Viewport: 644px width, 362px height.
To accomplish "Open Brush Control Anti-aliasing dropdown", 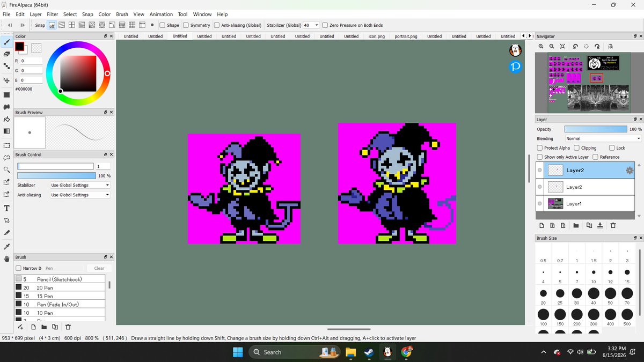I will (x=80, y=195).
